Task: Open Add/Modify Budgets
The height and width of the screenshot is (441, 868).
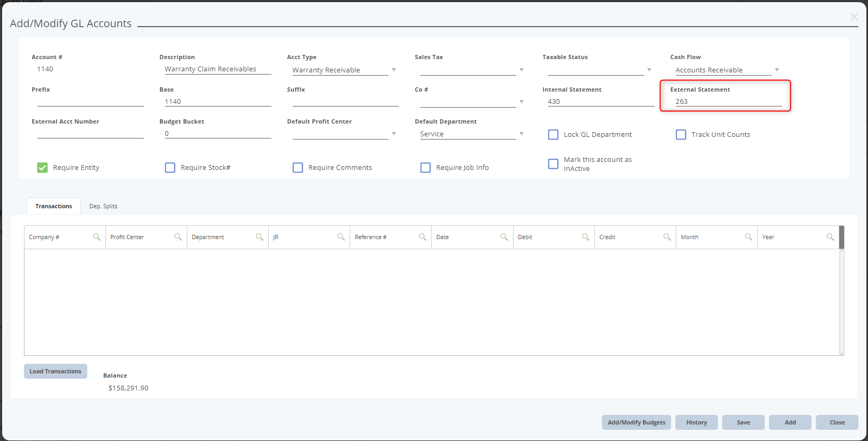Action: point(636,422)
